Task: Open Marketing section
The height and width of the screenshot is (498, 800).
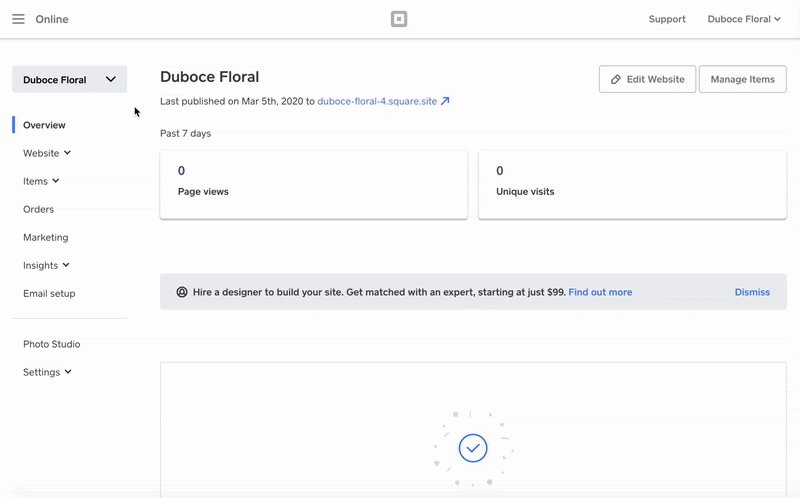Action: click(45, 237)
